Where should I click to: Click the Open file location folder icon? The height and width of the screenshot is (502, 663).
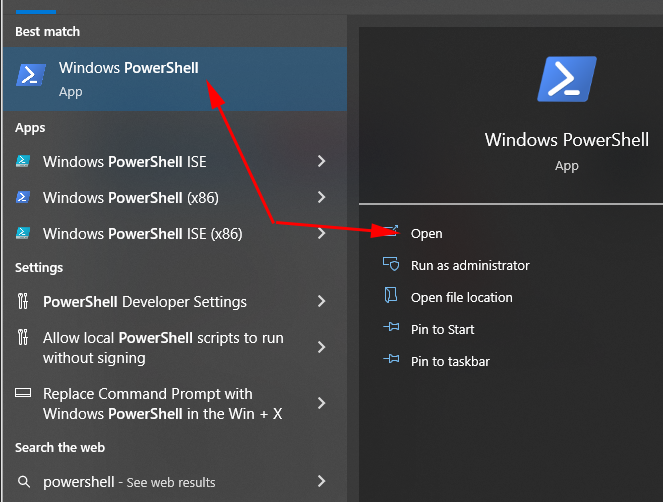click(x=391, y=295)
